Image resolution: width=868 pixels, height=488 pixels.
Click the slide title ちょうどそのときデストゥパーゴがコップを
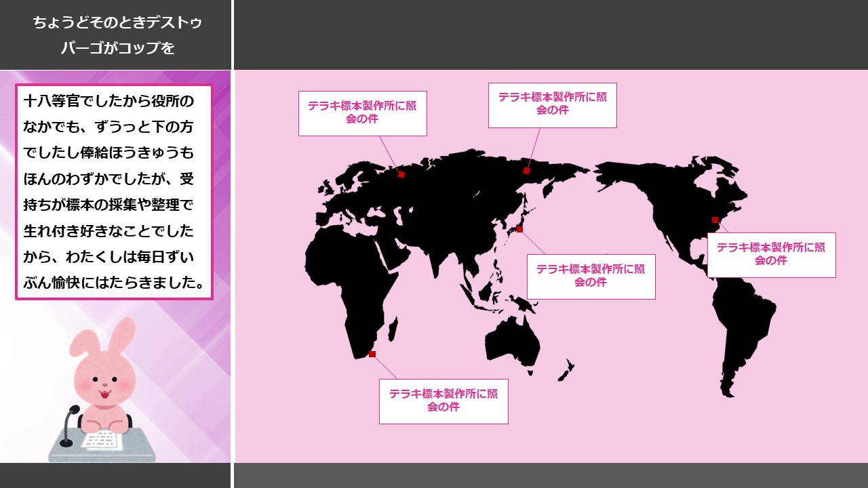[117, 35]
